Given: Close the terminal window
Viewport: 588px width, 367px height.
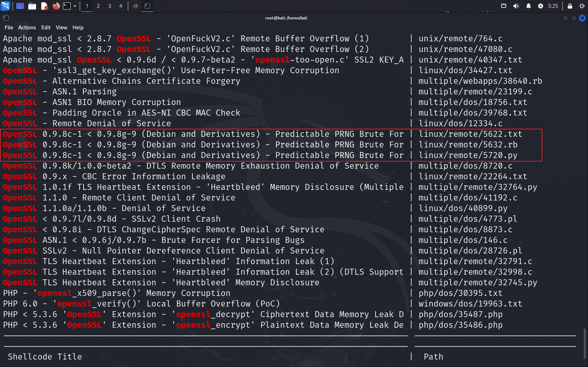Looking at the screenshot, I should [x=582, y=18].
